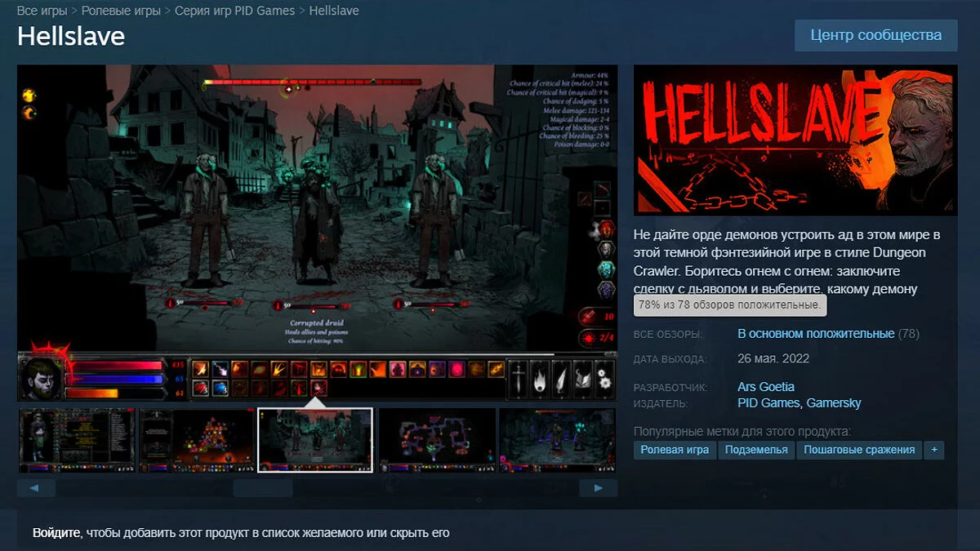Viewport: 980px width, 551px height.
Task: Select the Подземелья tag
Action: pyautogui.click(x=757, y=450)
